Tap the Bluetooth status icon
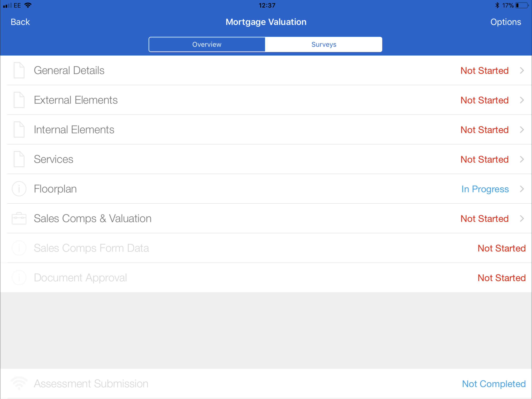This screenshot has width=532, height=399. pyautogui.click(x=497, y=5)
